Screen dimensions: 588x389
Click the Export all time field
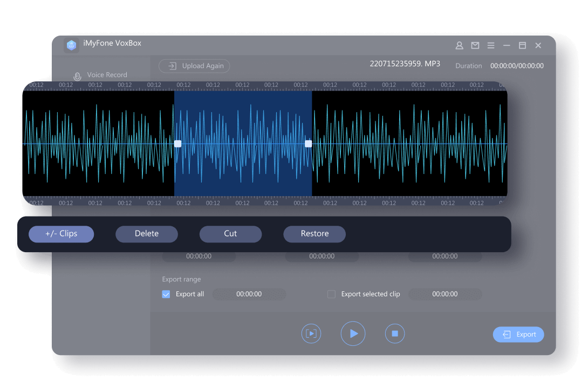coord(249,294)
